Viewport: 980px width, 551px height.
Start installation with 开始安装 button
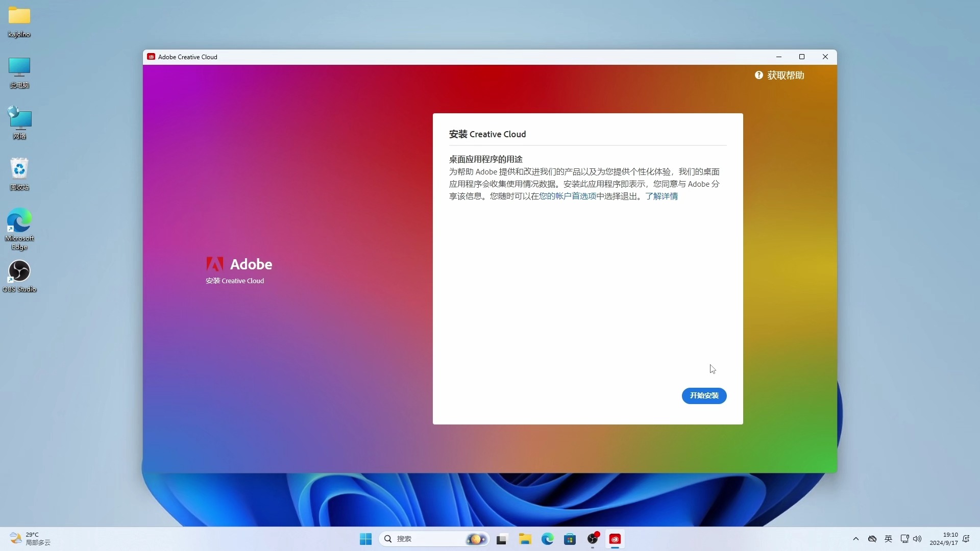704,395
